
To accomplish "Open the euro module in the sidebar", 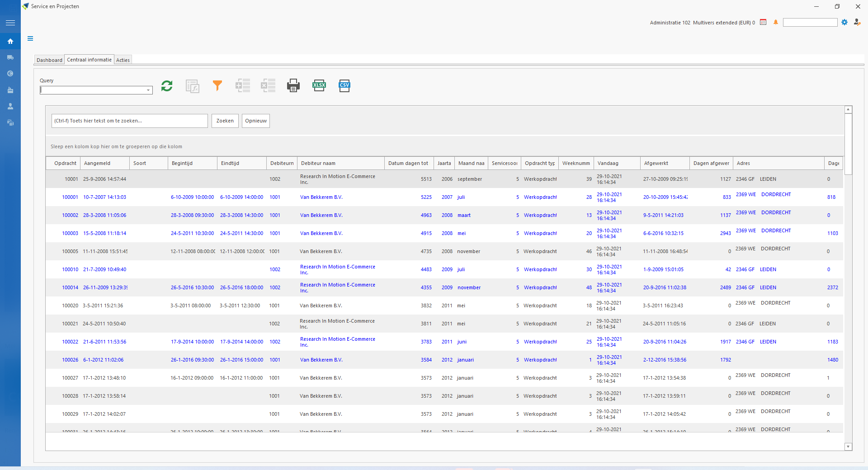I will pos(10,74).
